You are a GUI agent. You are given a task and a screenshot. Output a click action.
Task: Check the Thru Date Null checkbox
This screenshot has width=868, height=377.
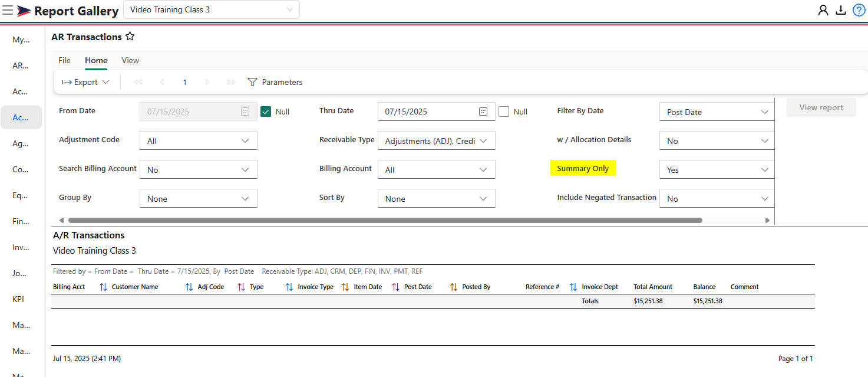pyautogui.click(x=504, y=112)
